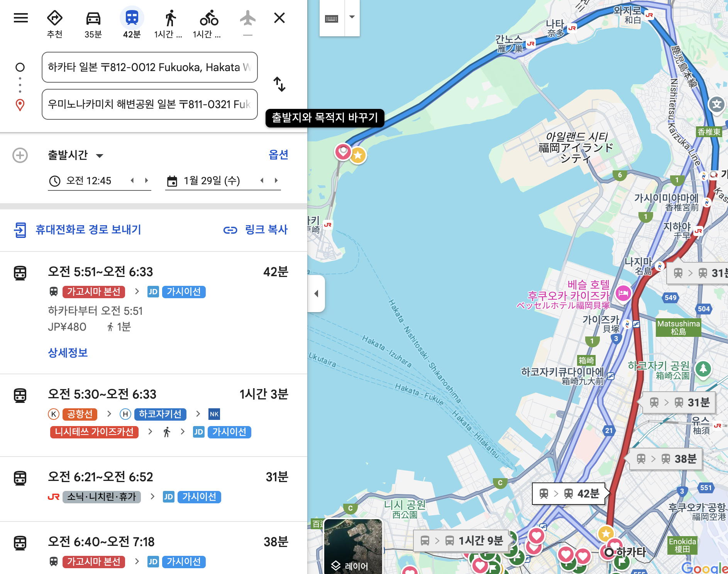
Task: Close the directions panel
Action: coord(279,18)
